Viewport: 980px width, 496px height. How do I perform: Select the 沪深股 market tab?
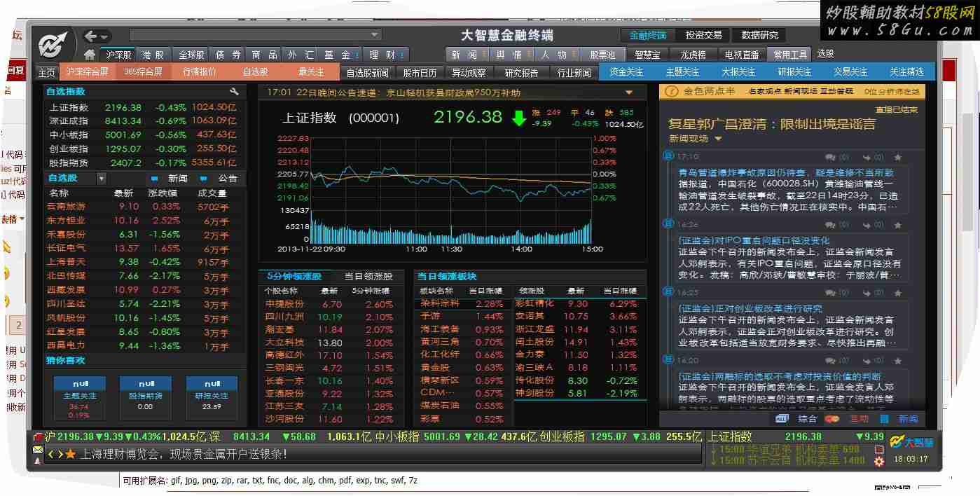coord(118,55)
